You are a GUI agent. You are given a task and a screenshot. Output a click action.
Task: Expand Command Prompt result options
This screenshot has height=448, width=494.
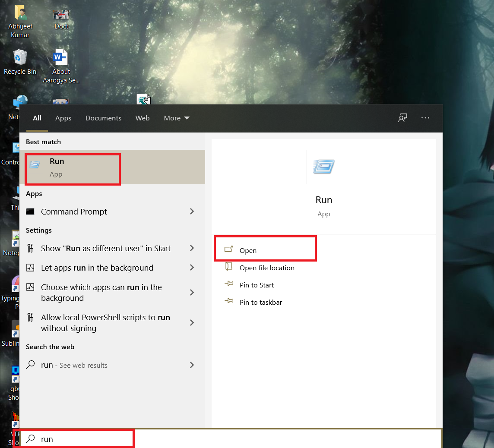tap(192, 211)
